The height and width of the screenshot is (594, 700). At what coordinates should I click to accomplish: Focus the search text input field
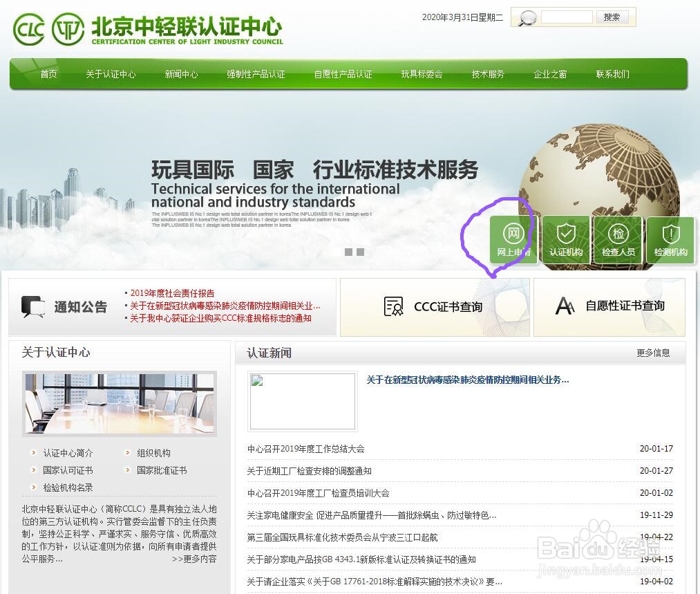point(567,17)
